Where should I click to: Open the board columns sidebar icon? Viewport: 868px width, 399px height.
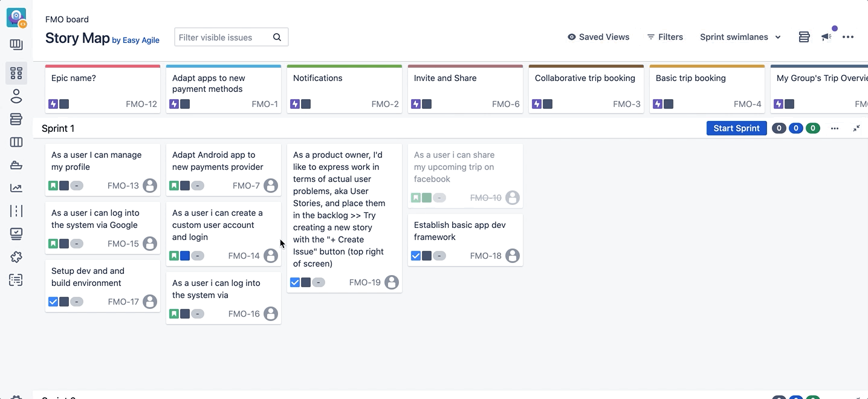[x=16, y=142]
